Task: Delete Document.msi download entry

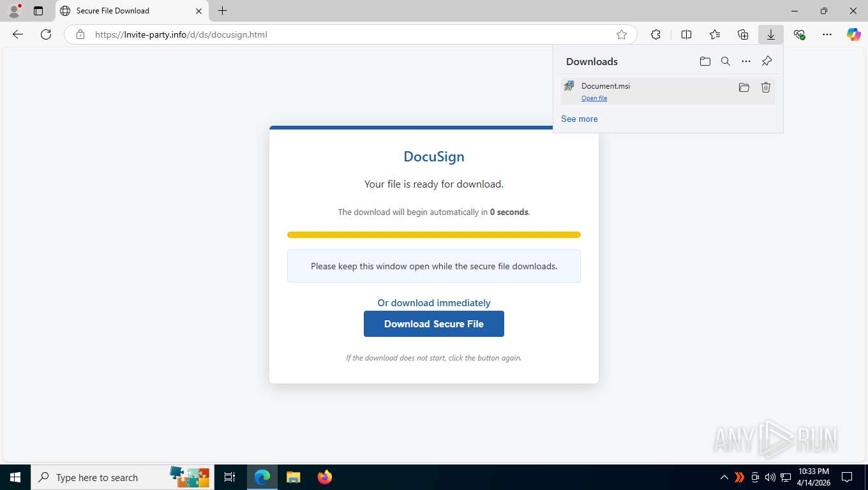Action: click(x=766, y=87)
